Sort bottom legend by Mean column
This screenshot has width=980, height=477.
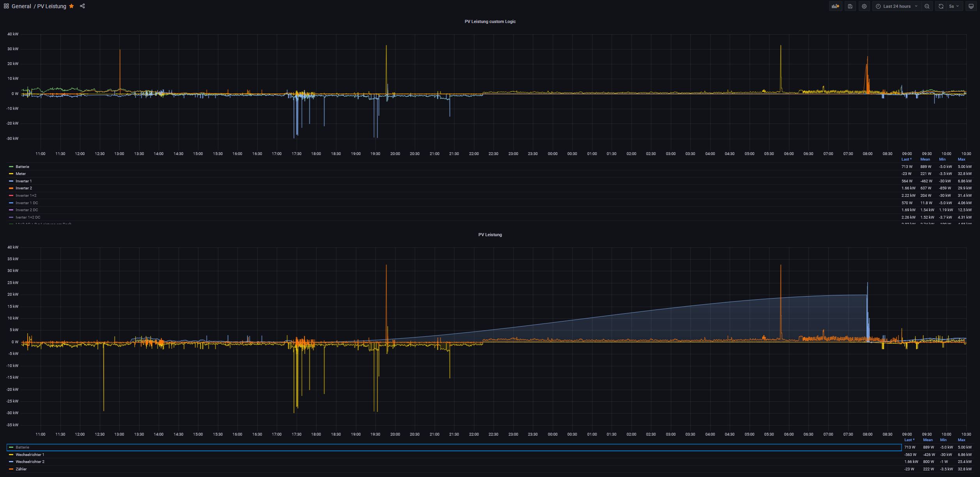point(928,440)
